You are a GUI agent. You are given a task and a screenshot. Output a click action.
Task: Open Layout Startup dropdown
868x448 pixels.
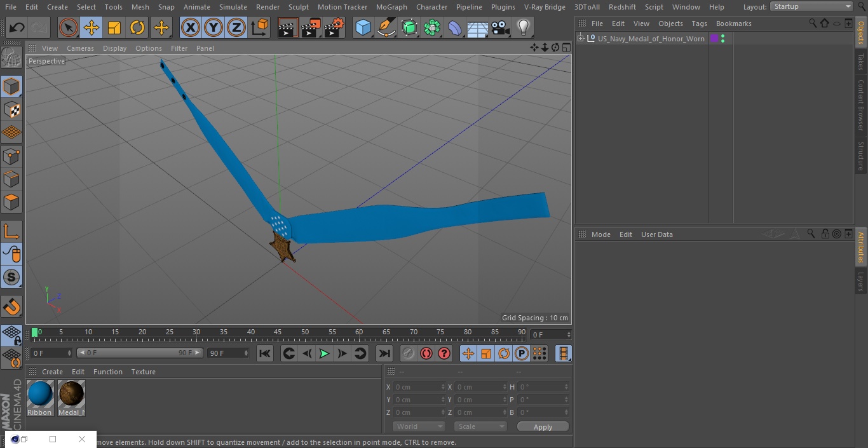812,6
